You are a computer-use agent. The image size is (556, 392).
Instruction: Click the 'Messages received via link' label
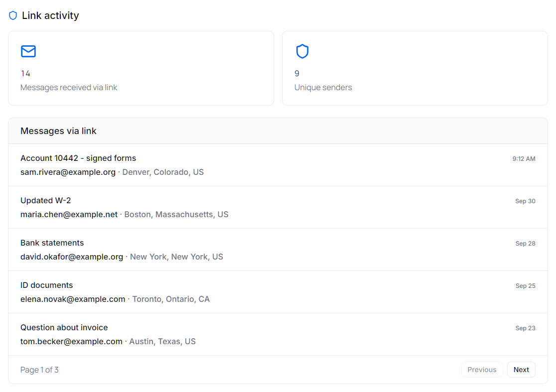pos(69,88)
